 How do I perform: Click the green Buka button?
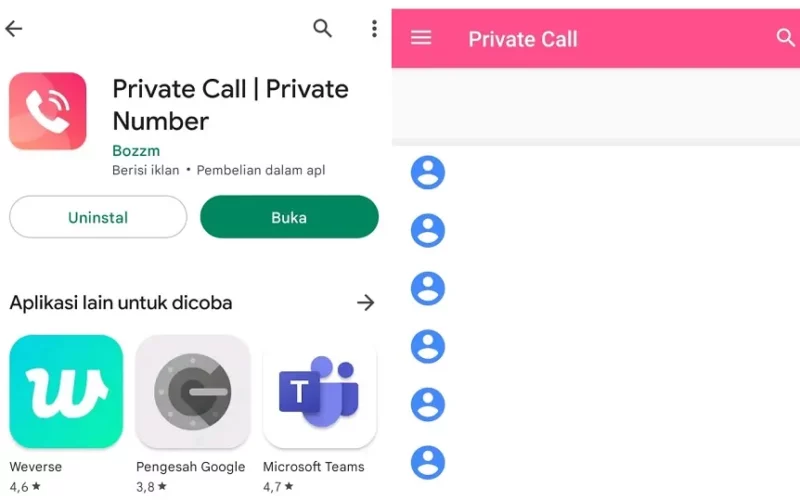pos(289,217)
